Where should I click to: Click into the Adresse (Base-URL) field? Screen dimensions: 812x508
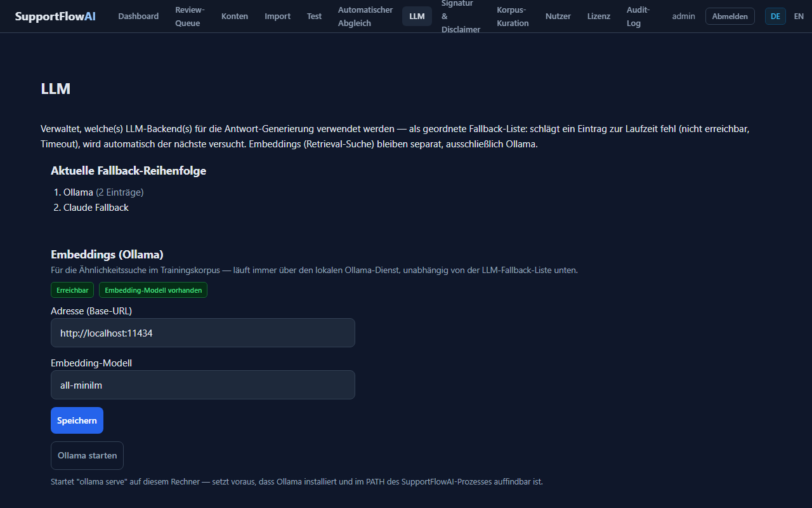click(203, 333)
